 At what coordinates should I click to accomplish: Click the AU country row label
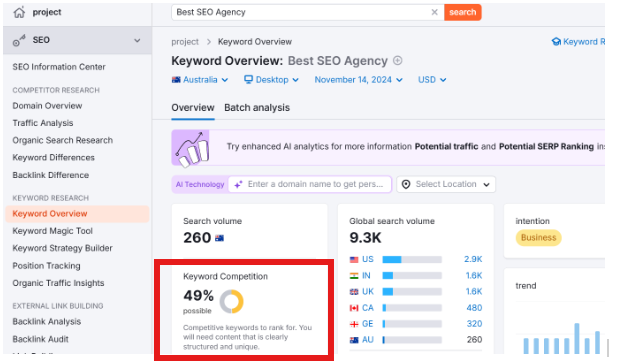click(x=368, y=339)
